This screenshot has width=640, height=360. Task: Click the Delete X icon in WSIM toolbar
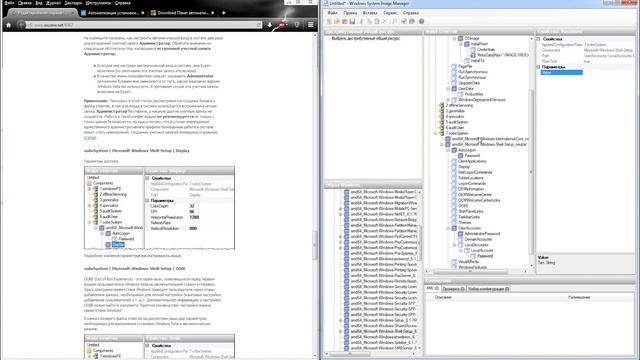[384, 21]
